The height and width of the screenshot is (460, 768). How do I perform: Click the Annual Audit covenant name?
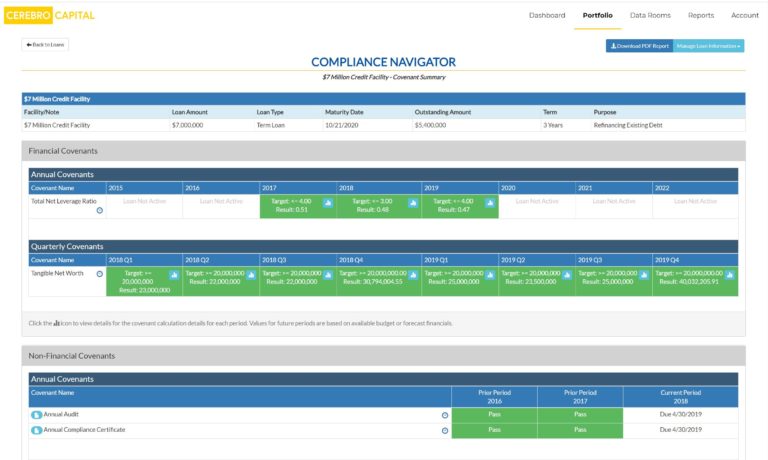tap(61, 414)
